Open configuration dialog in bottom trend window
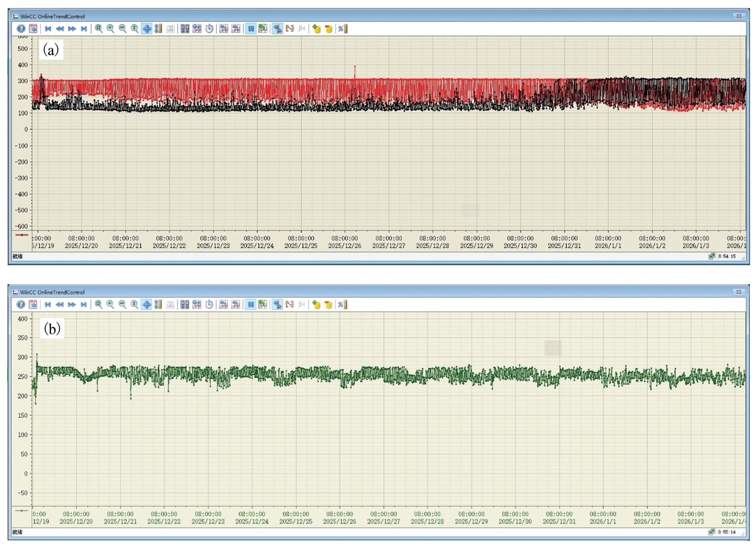 (x=33, y=304)
